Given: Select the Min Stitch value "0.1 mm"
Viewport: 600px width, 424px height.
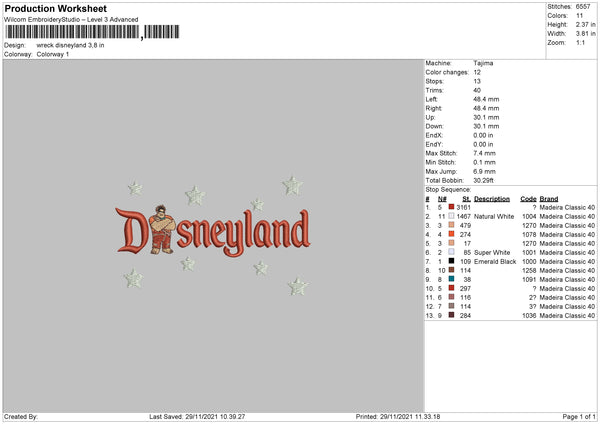Looking at the screenshot, I should pos(484,162).
